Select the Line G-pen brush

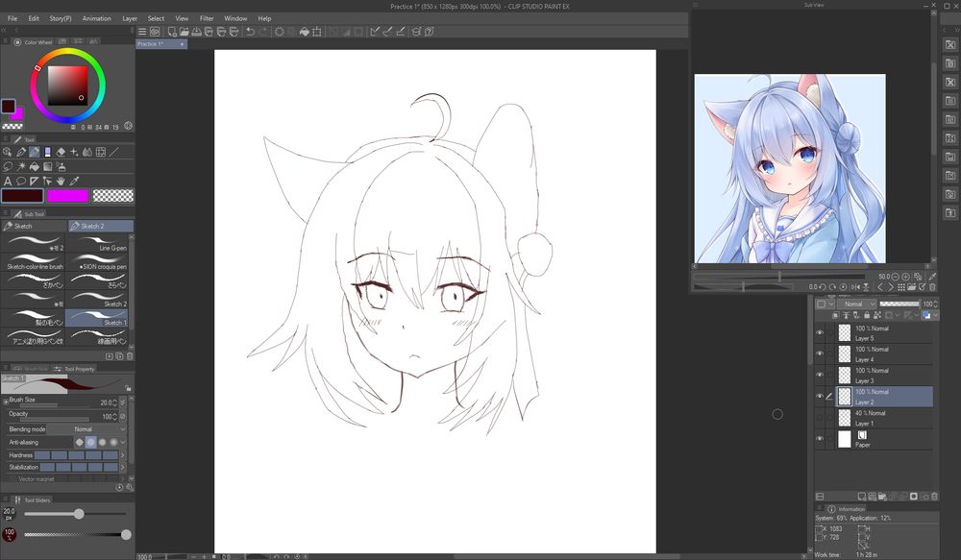(99, 243)
